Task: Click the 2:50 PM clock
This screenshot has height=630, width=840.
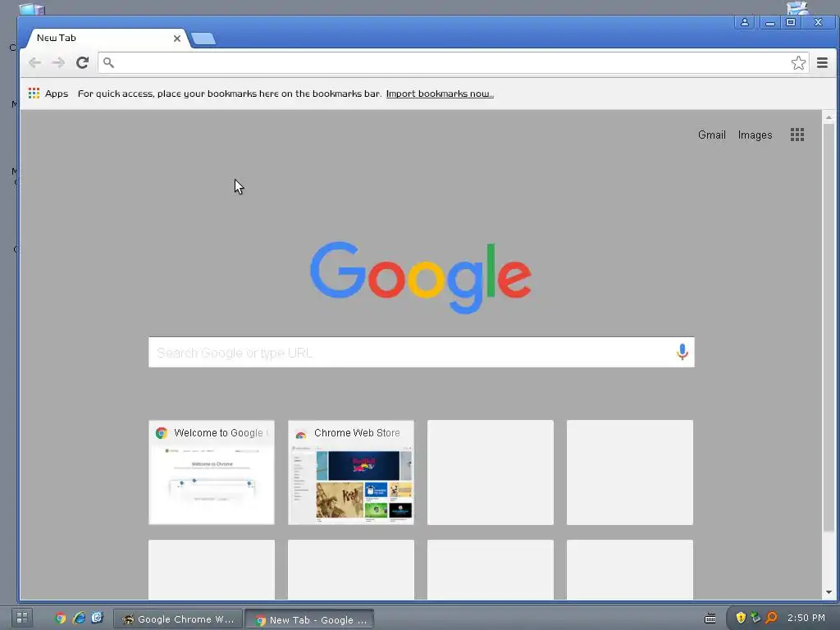Action: coord(806,618)
